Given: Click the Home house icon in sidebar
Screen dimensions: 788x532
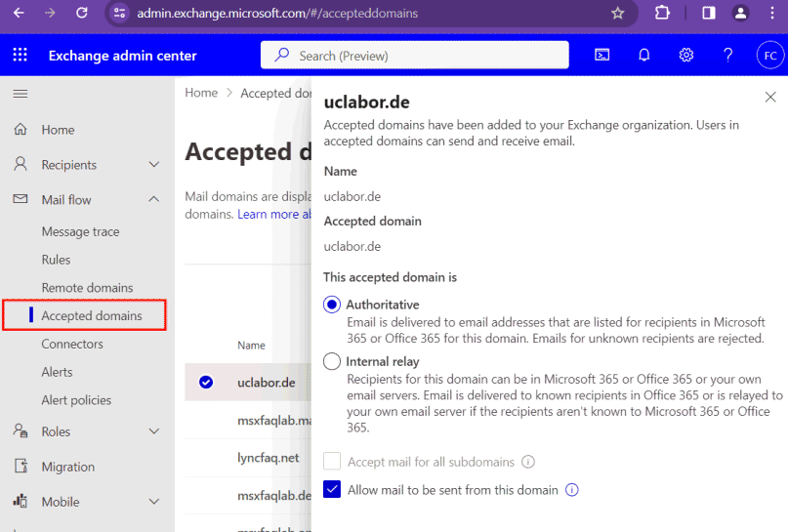Looking at the screenshot, I should [21, 129].
